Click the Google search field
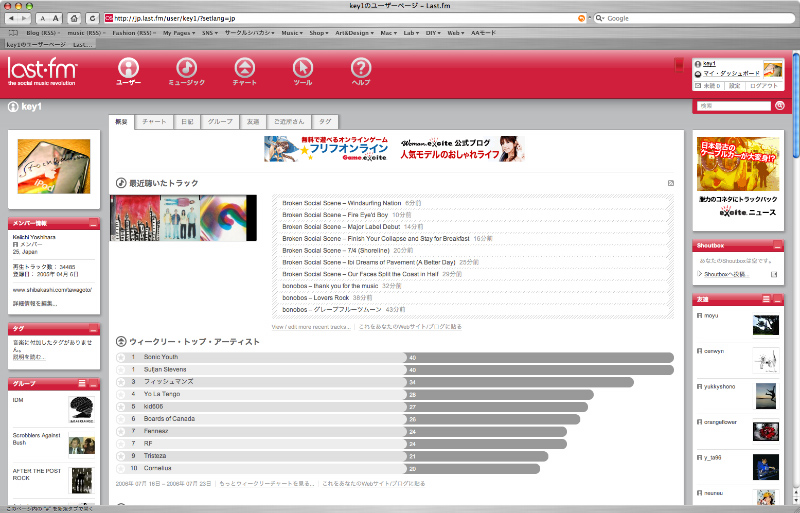This screenshot has width=800, height=513. pyautogui.click(x=694, y=18)
